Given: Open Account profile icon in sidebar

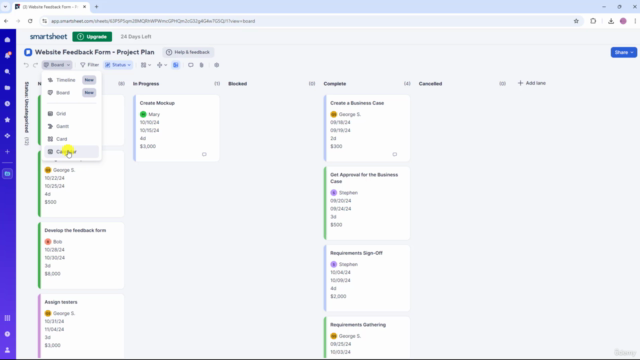Looking at the screenshot, I should coord(7,350).
